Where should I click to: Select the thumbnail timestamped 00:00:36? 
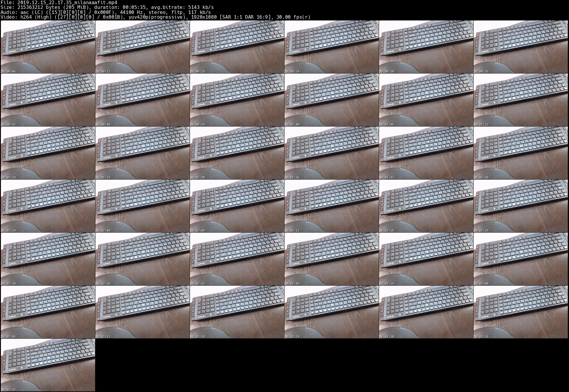coord(521,47)
